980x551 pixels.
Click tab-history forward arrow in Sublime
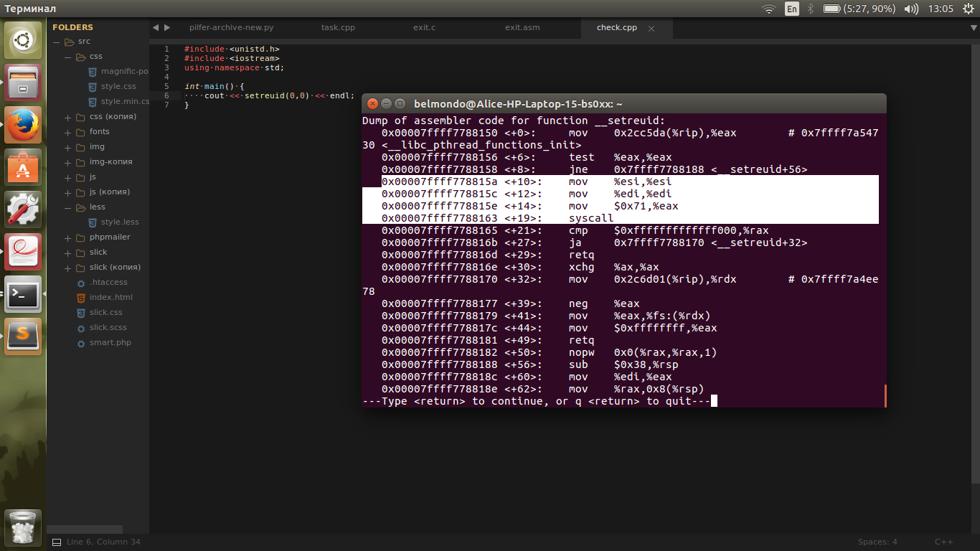point(167,27)
